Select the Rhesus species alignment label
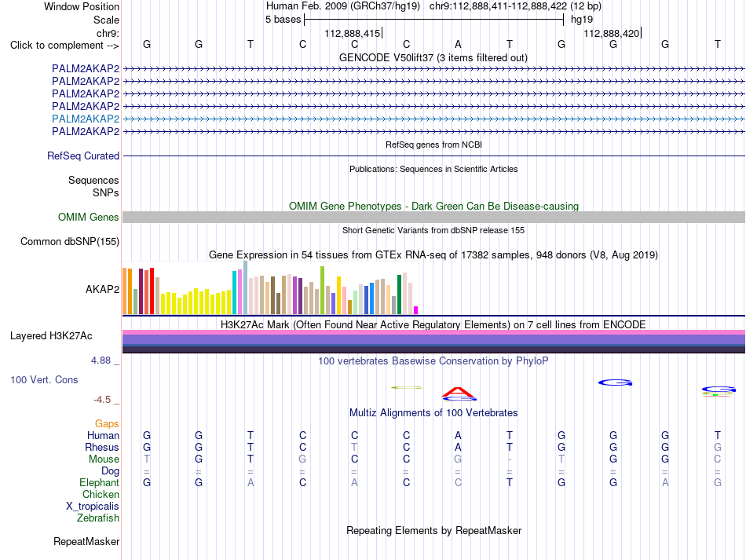 pos(102,447)
